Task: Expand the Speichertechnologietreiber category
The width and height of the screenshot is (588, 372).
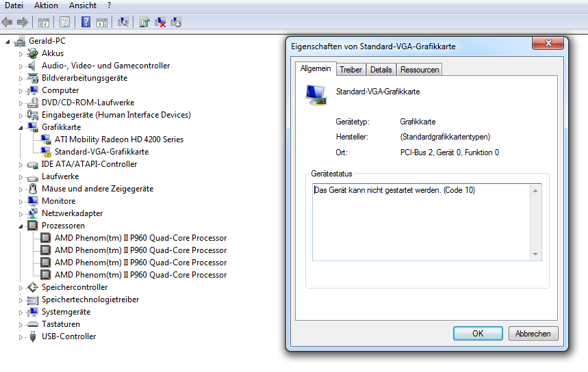Action: tap(21, 300)
